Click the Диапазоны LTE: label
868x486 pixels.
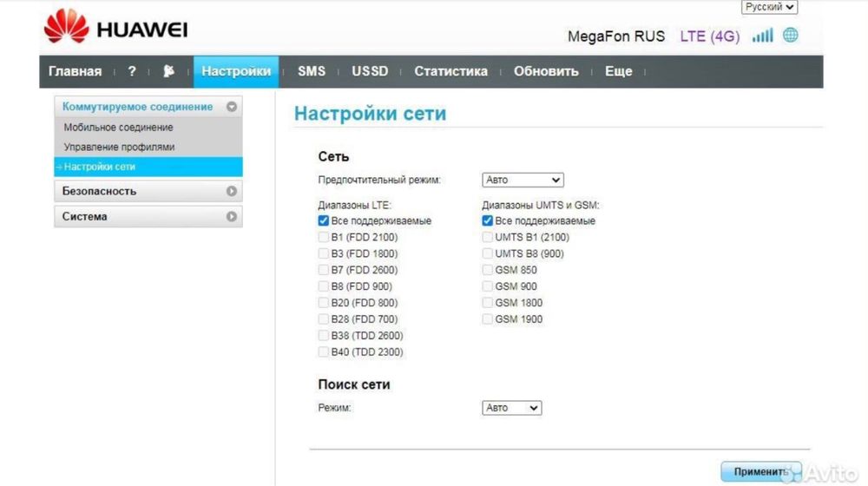354,206
